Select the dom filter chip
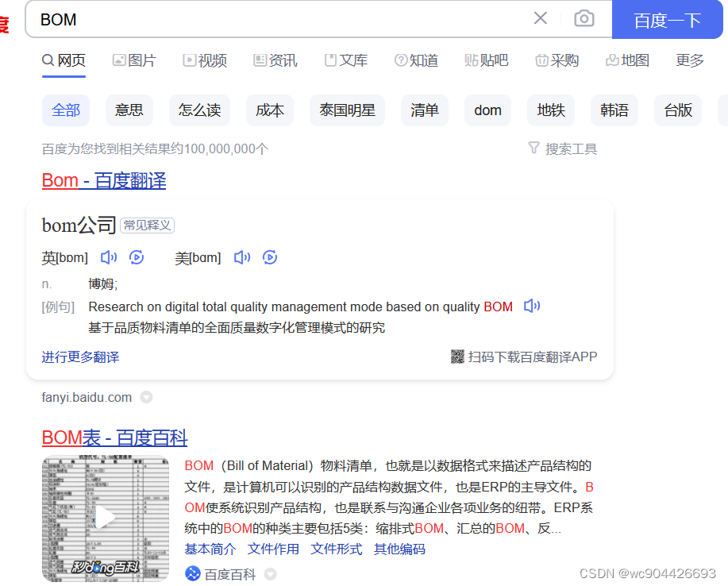The width and height of the screenshot is (728, 586). (487, 110)
